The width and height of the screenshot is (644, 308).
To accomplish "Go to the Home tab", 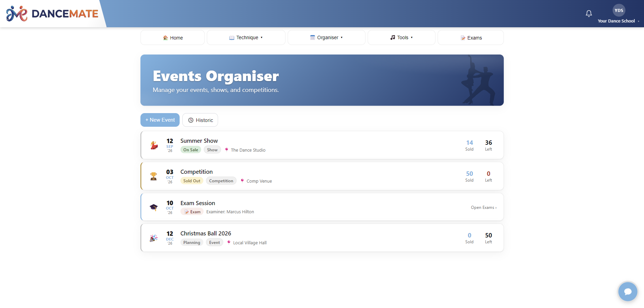I will (172, 37).
